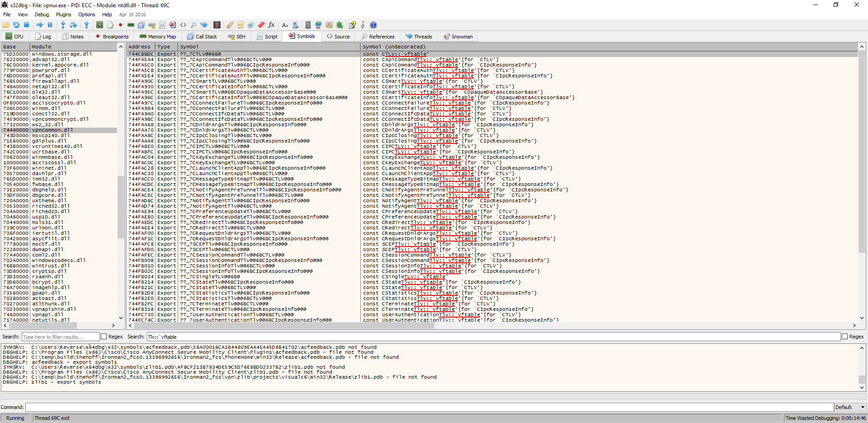The width and height of the screenshot is (868, 423).
Task: Click the Symbol (undecorated) column header
Action: 609,47
